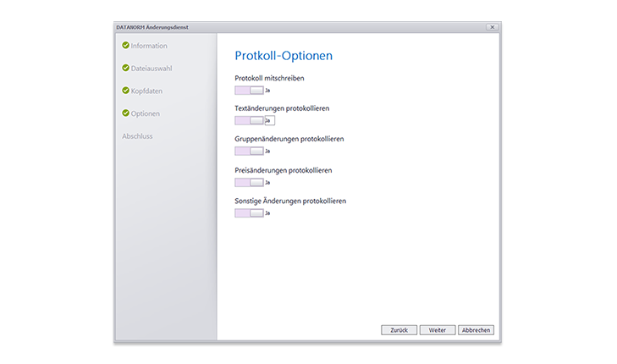Select the Abschluss step in sidebar
Viewport: 617px width, 364px height.
[137, 136]
